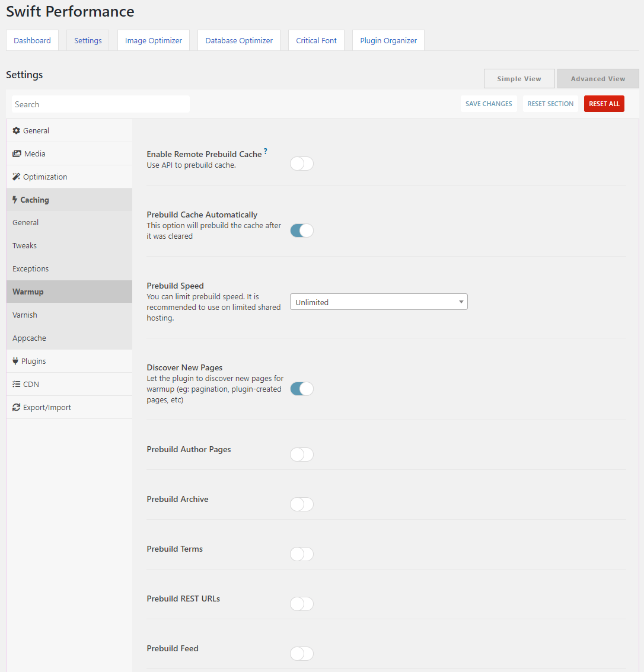Turn off the Discover New Pages toggle

[x=302, y=389]
